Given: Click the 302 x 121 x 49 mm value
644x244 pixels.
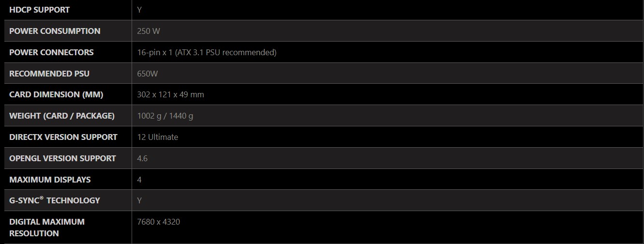Looking at the screenshot, I should coord(170,94).
